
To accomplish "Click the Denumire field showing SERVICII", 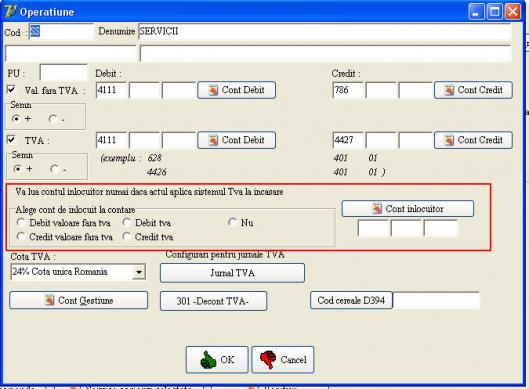I will point(325,32).
